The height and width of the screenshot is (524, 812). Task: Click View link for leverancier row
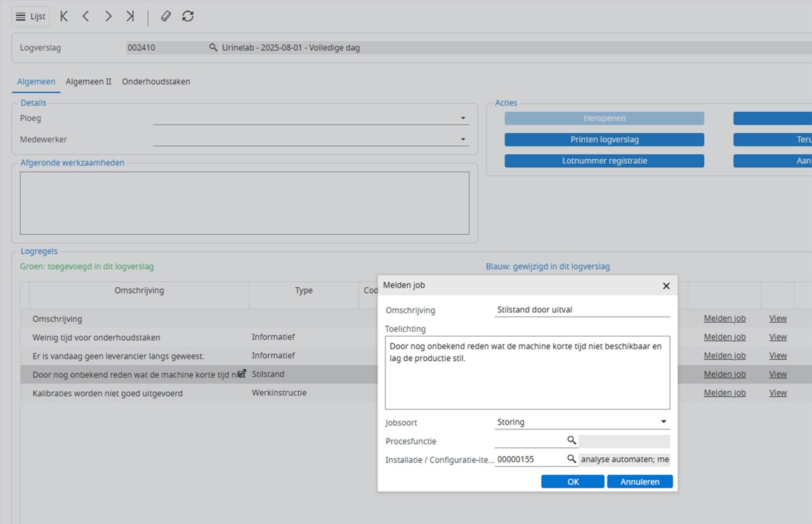(778, 355)
